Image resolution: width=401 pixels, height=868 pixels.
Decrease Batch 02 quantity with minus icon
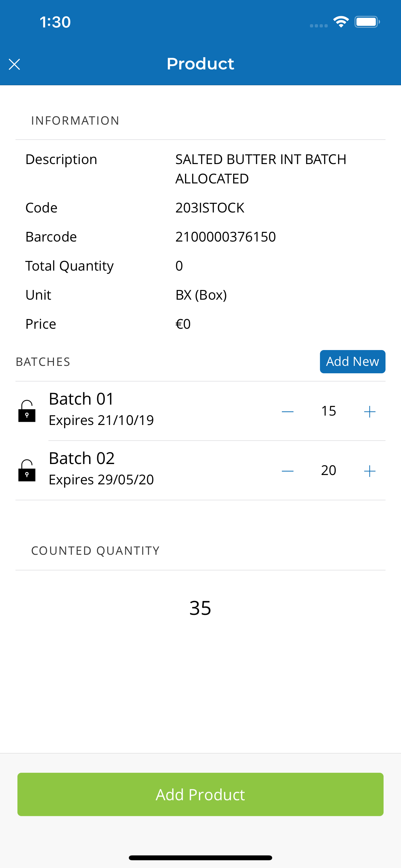pos(287,471)
